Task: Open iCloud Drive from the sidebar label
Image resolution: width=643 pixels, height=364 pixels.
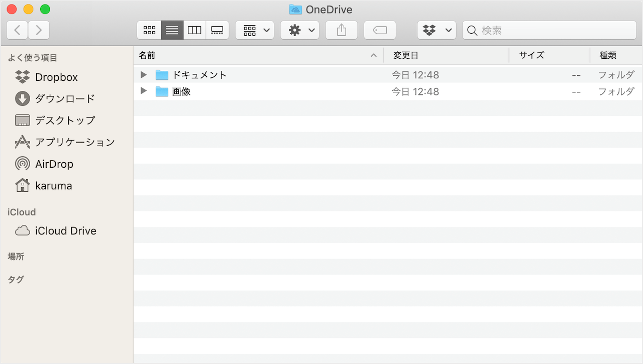Action: click(66, 231)
